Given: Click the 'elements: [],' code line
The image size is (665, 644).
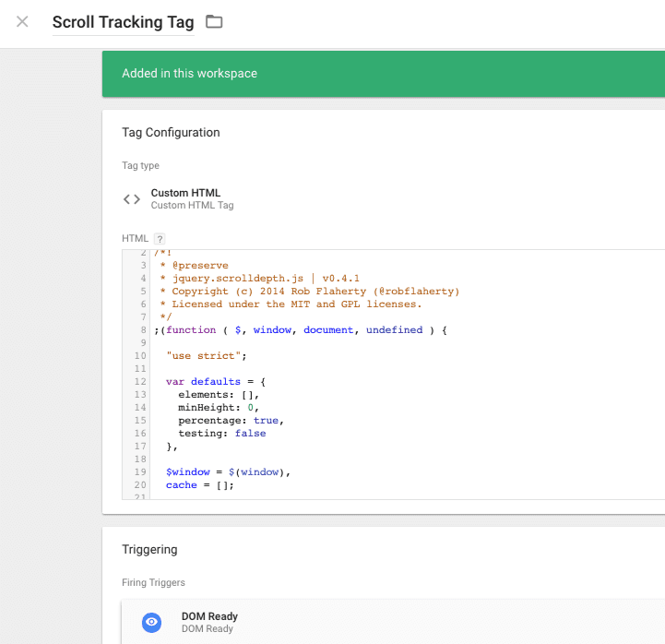Looking at the screenshot, I should pos(219,395).
